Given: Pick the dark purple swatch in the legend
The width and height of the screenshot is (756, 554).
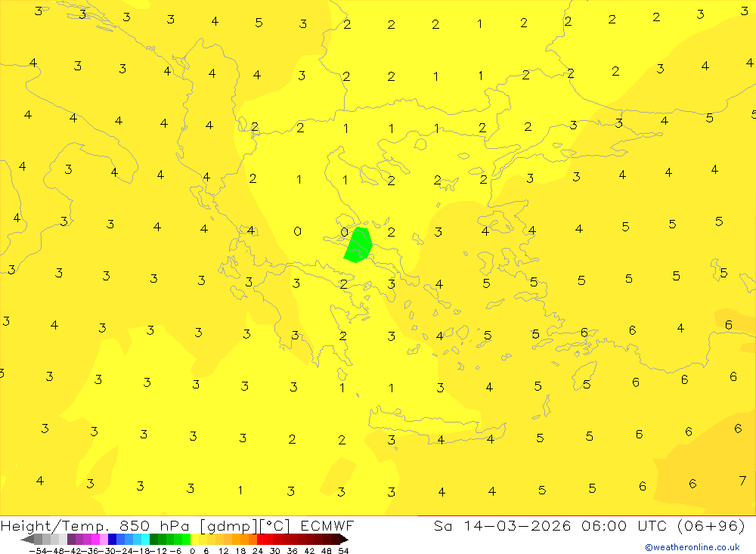Looking at the screenshot, I should coord(71,540).
